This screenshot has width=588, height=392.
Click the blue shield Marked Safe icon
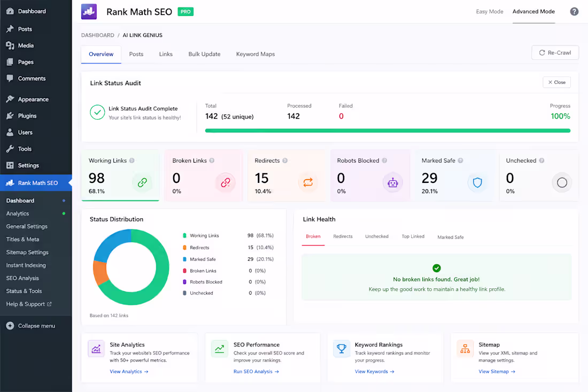477,183
